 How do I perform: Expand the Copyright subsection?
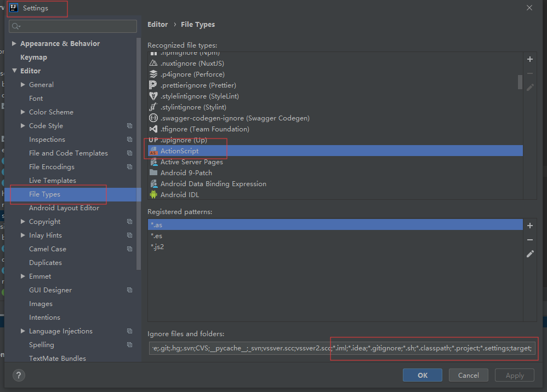[x=22, y=221]
